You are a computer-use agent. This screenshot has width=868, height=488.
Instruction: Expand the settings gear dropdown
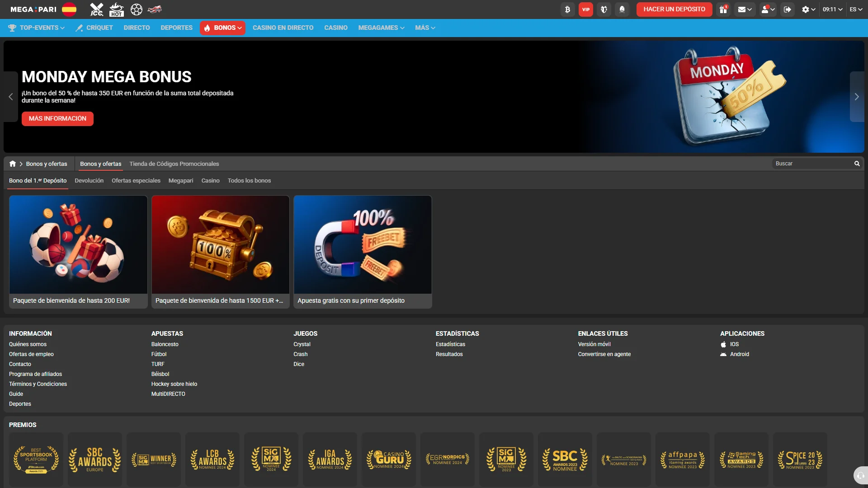[x=808, y=9]
